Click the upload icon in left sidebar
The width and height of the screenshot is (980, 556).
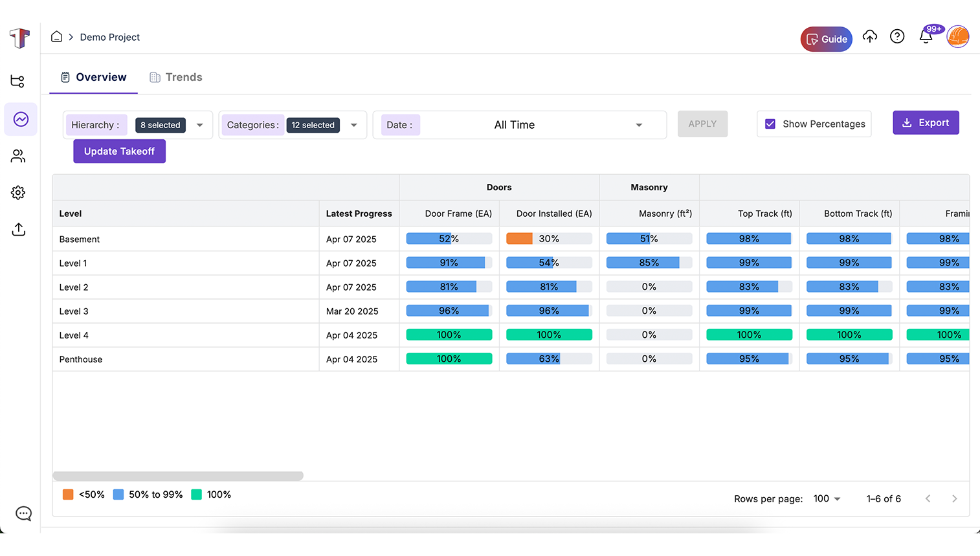pos(18,229)
